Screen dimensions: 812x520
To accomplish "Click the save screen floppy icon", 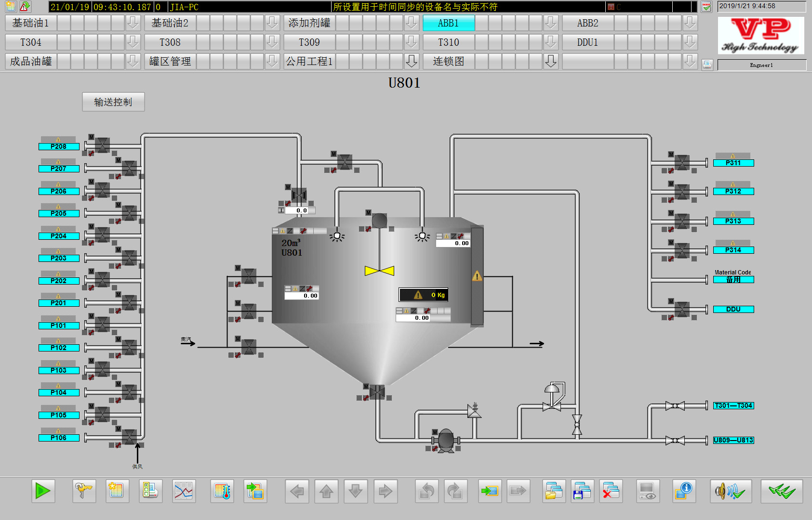I will [582, 491].
